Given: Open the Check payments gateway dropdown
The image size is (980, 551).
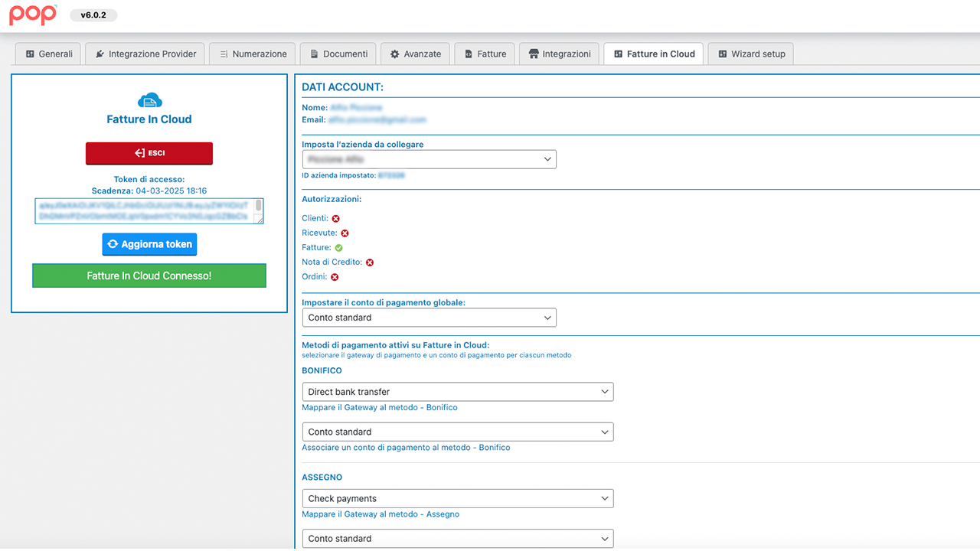Looking at the screenshot, I should click(458, 498).
